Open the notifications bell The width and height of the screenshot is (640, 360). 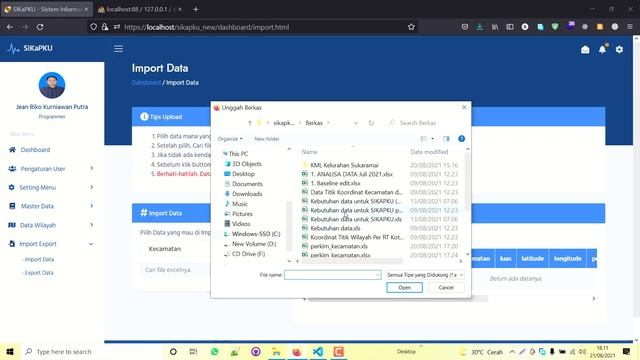click(x=602, y=49)
